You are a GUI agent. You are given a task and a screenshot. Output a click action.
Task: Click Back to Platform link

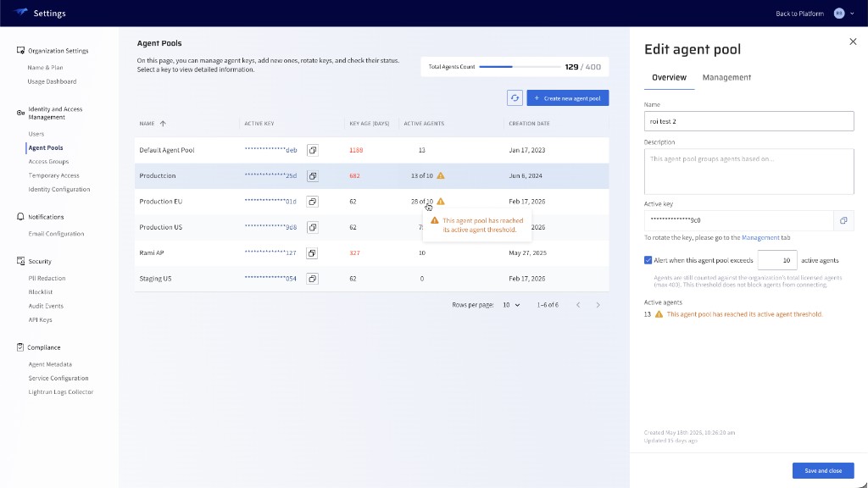799,14
